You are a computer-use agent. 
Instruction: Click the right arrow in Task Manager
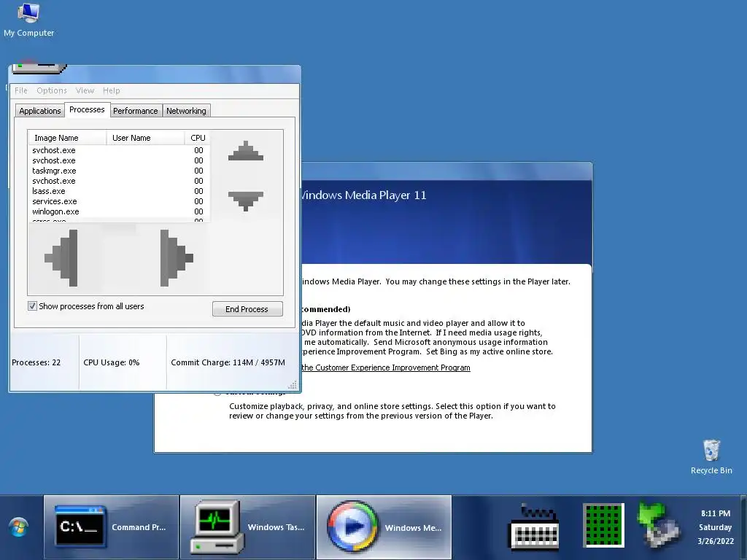coord(177,258)
